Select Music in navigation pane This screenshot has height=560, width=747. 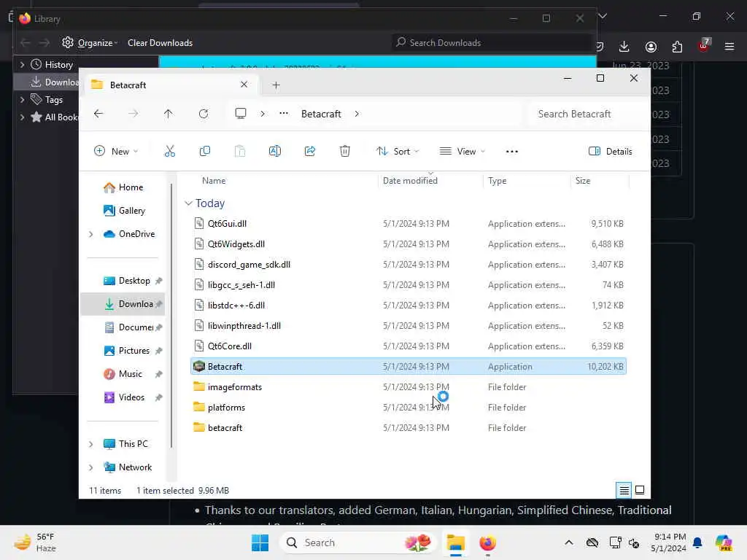coord(123,374)
